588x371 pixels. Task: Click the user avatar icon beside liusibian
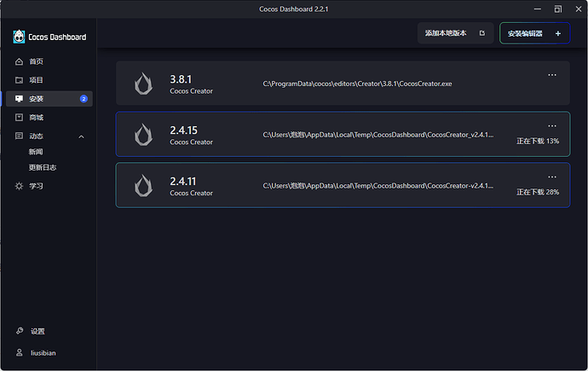point(19,352)
